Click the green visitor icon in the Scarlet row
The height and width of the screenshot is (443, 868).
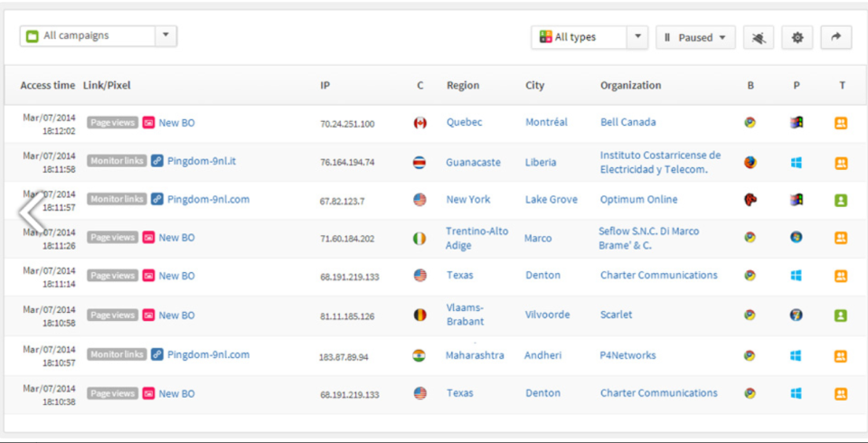point(841,316)
